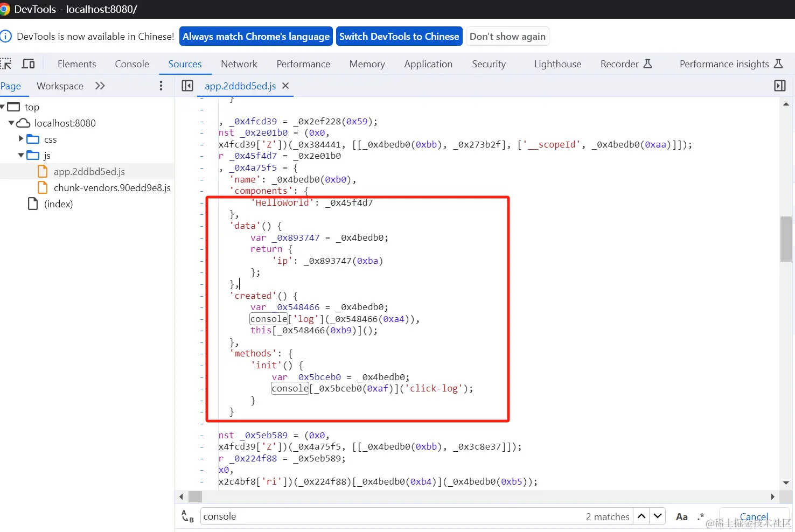Click the 'click-log' string in code
The image size is (795, 532).
click(434, 388)
